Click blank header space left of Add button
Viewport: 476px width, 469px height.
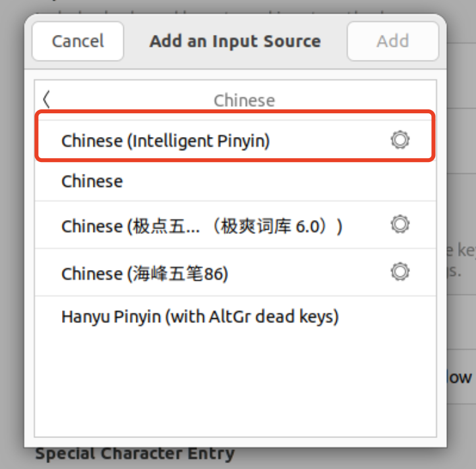pyautogui.click(x=335, y=41)
